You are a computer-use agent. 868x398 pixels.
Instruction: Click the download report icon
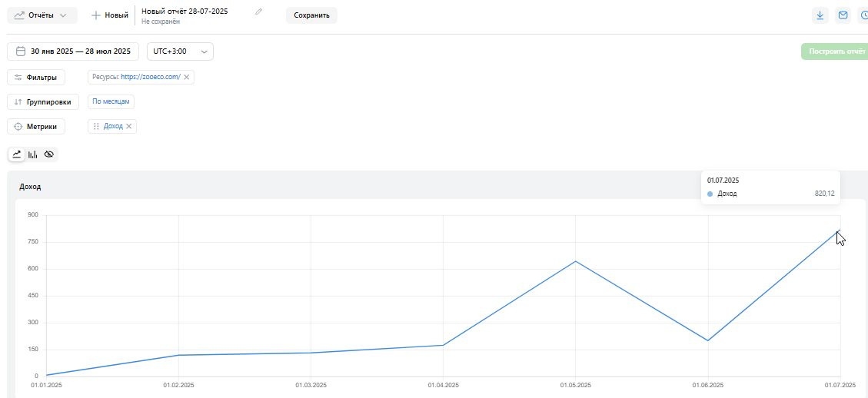[821, 15]
